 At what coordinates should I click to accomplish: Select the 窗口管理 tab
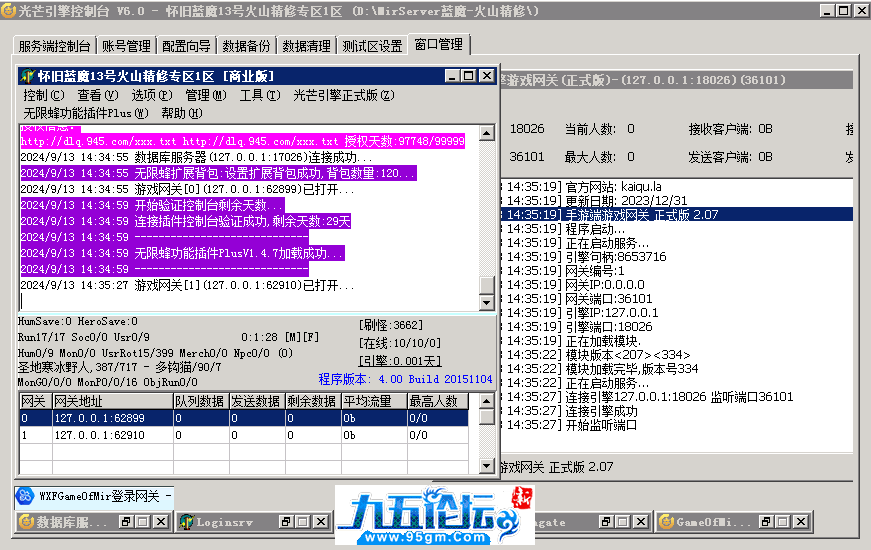click(x=439, y=44)
